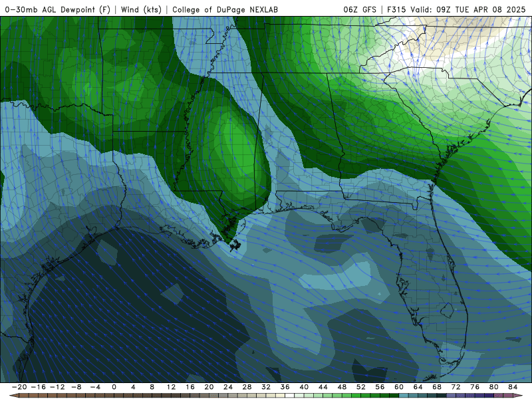Click the left arrow end of color bar
Screen dimensions: 532x399
point(13,396)
